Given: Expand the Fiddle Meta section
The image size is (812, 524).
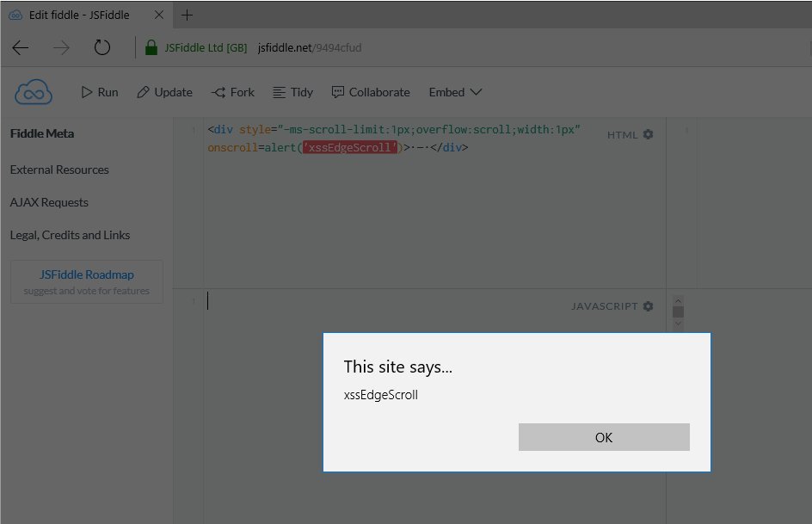Looking at the screenshot, I should click(42, 133).
